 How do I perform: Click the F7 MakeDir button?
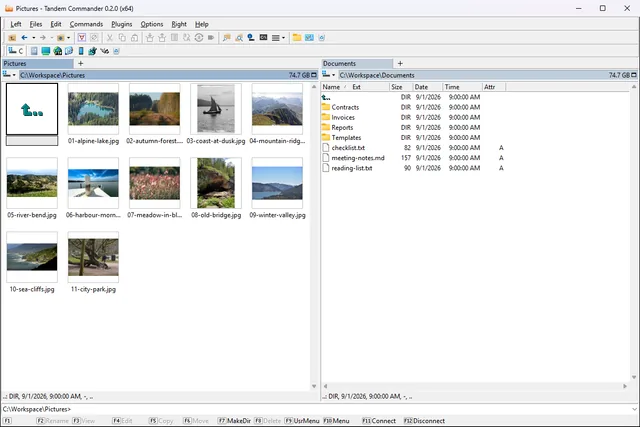click(234, 421)
